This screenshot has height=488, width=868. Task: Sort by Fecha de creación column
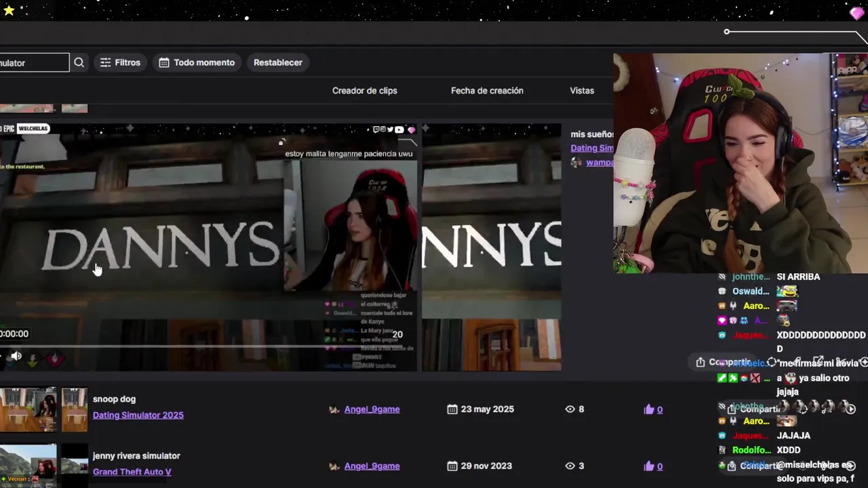487,90
